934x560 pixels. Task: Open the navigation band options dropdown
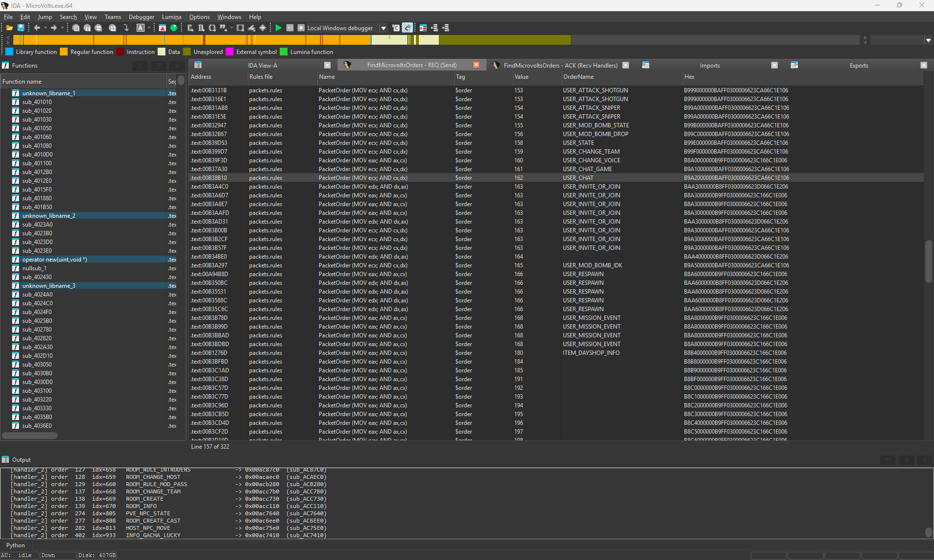(x=928, y=40)
